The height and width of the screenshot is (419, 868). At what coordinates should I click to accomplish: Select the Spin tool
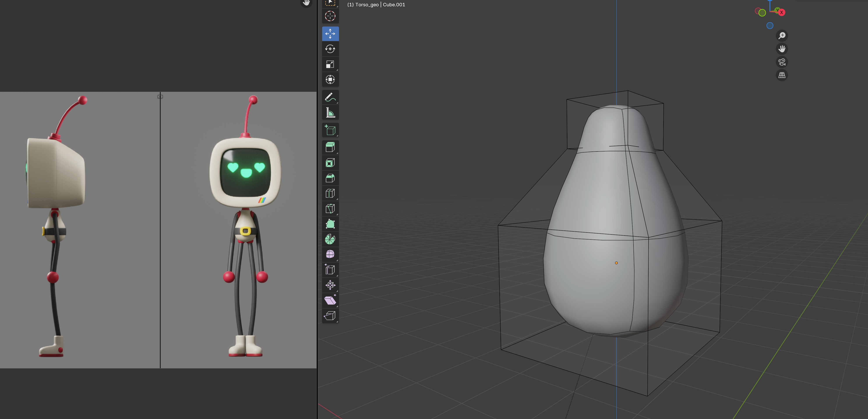(330, 239)
